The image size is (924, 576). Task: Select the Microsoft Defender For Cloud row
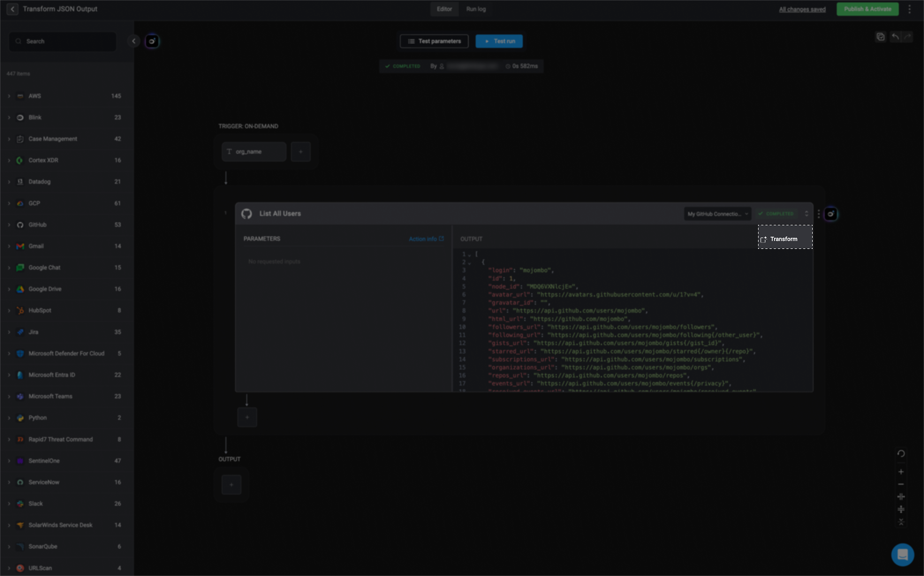67,354
